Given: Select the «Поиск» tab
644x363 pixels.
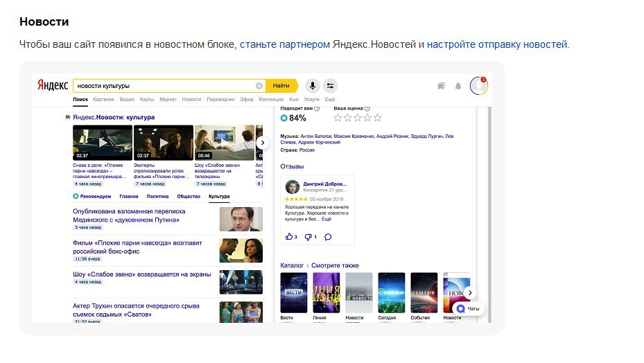Looking at the screenshot, I should click(80, 99).
